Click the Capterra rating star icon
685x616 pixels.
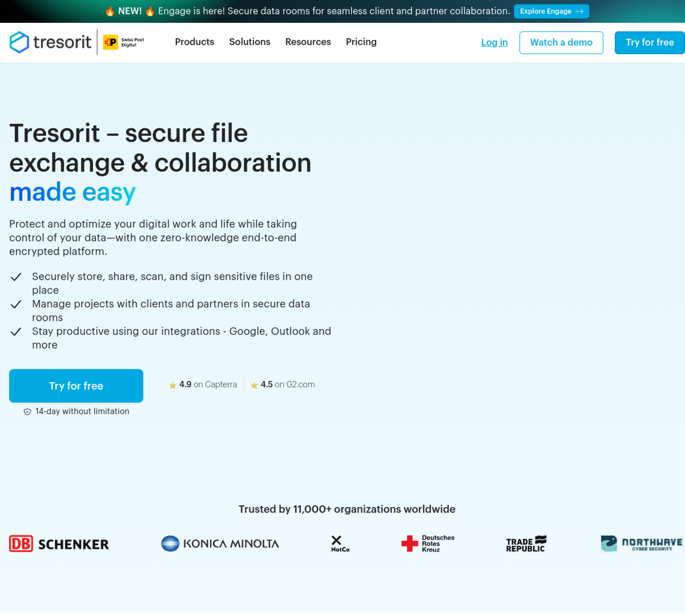point(172,385)
